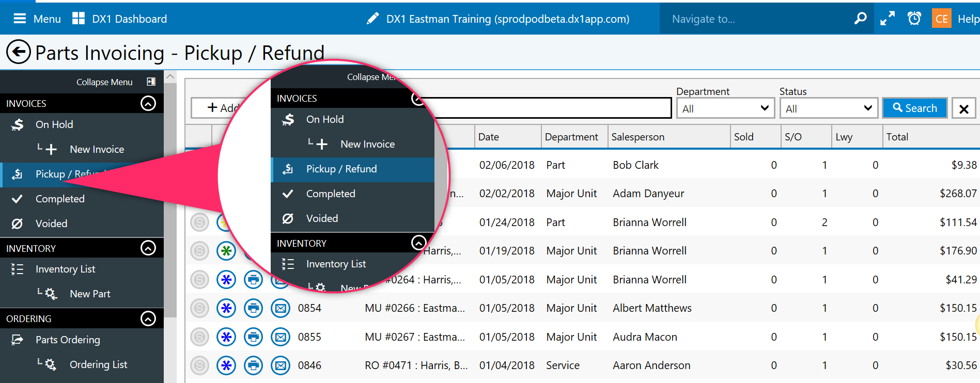Collapse the INVOICES section chevron

(x=148, y=103)
